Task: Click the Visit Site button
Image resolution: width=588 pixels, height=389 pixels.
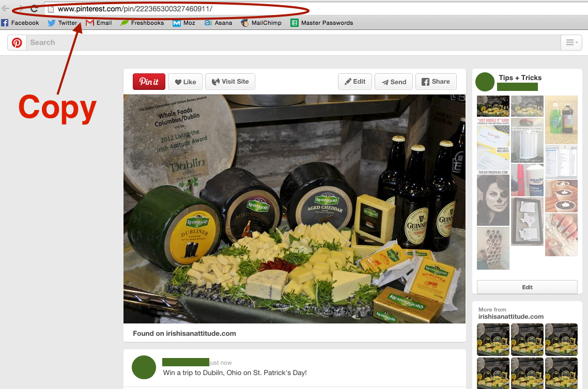Action: [x=230, y=82]
